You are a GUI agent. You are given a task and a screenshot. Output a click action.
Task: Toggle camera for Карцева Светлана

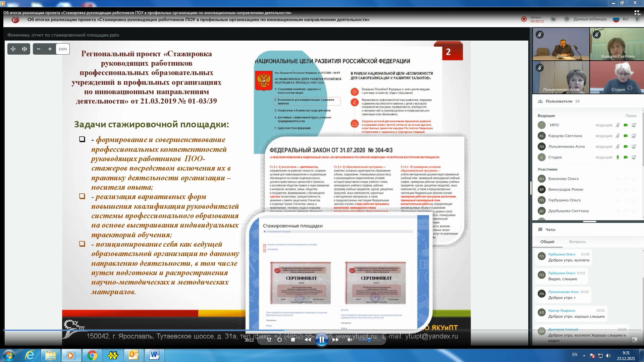point(626,136)
